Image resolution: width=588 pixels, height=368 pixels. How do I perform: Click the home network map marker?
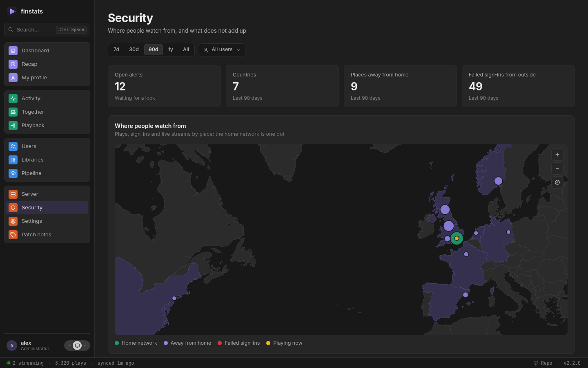(457, 238)
